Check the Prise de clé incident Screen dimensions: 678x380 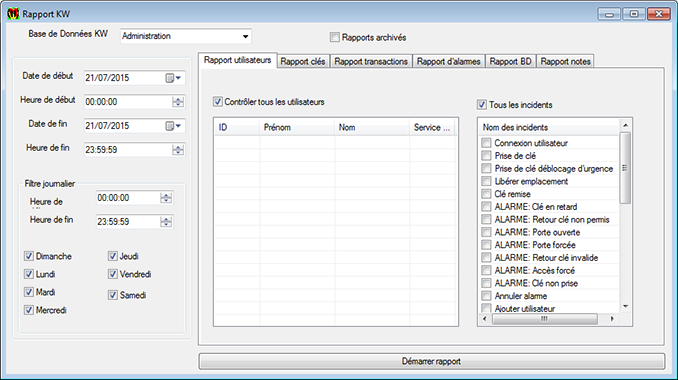[x=486, y=156]
